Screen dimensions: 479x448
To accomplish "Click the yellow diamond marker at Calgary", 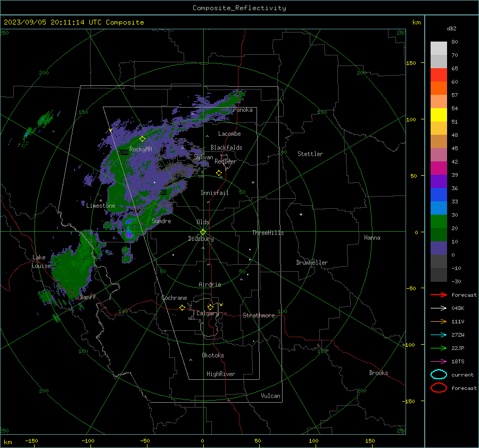I will tap(210, 307).
